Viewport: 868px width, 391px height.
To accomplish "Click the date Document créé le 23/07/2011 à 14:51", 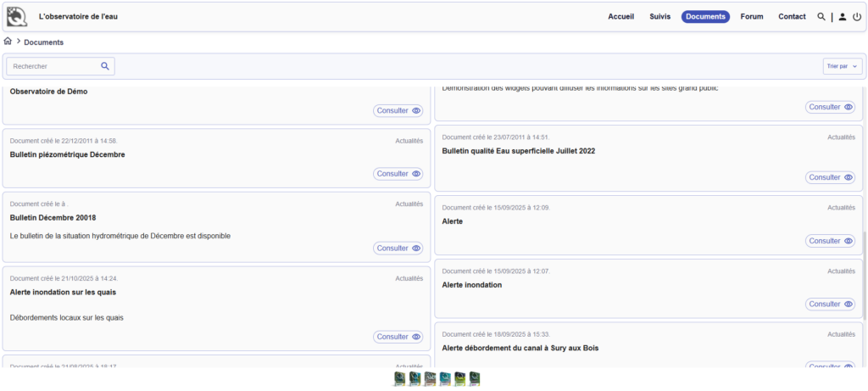I will pos(496,137).
